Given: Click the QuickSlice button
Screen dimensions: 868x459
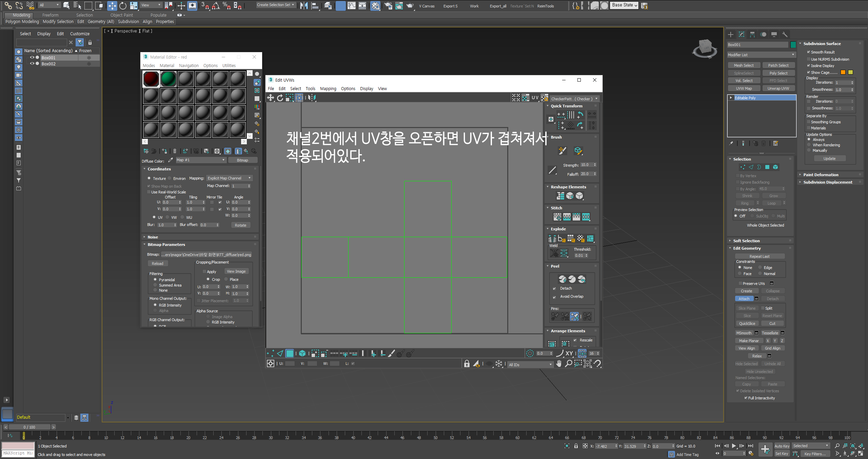Looking at the screenshot, I should click(747, 324).
